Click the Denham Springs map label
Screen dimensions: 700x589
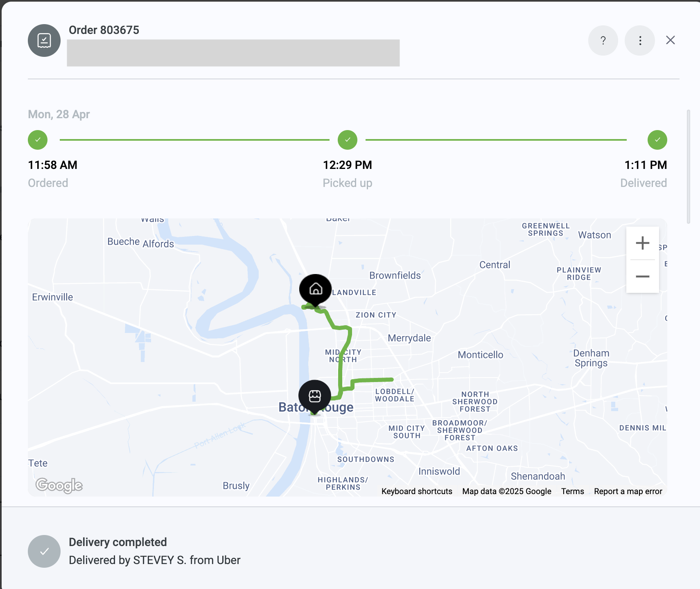pyautogui.click(x=591, y=358)
